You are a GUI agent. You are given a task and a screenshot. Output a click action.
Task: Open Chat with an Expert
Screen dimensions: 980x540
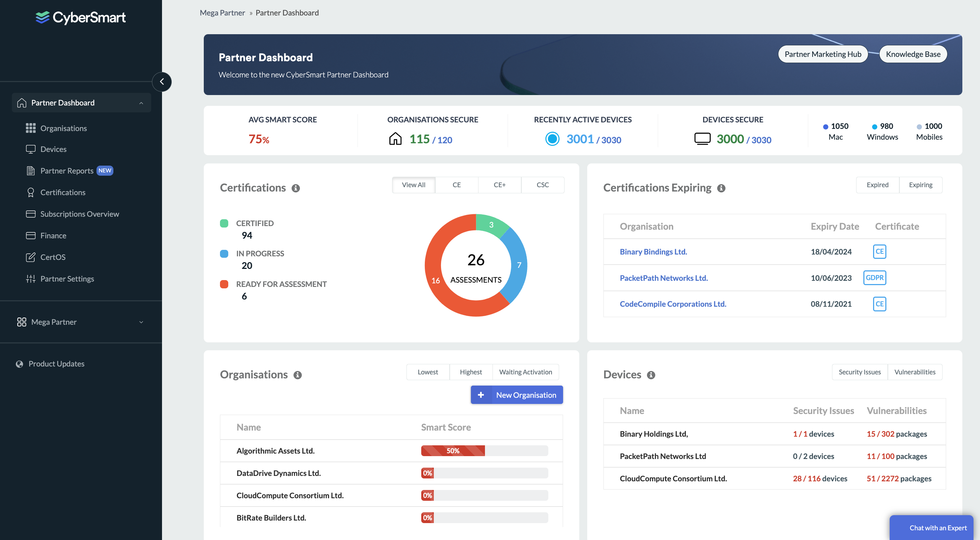[x=931, y=527]
